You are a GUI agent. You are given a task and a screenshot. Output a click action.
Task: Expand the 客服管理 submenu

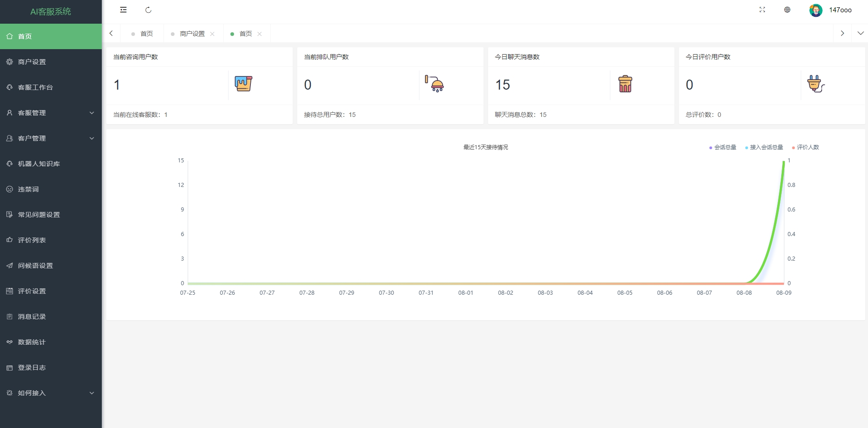(x=50, y=113)
